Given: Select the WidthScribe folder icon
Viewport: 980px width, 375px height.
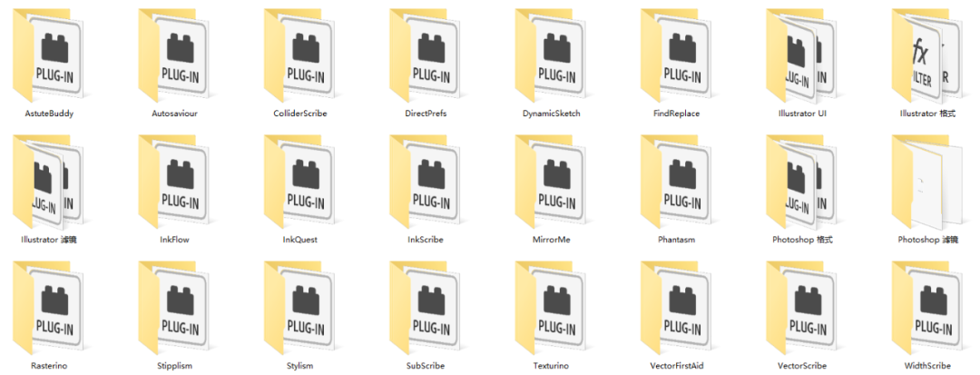Looking at the screenshot, I should click(x=927, y=308).
